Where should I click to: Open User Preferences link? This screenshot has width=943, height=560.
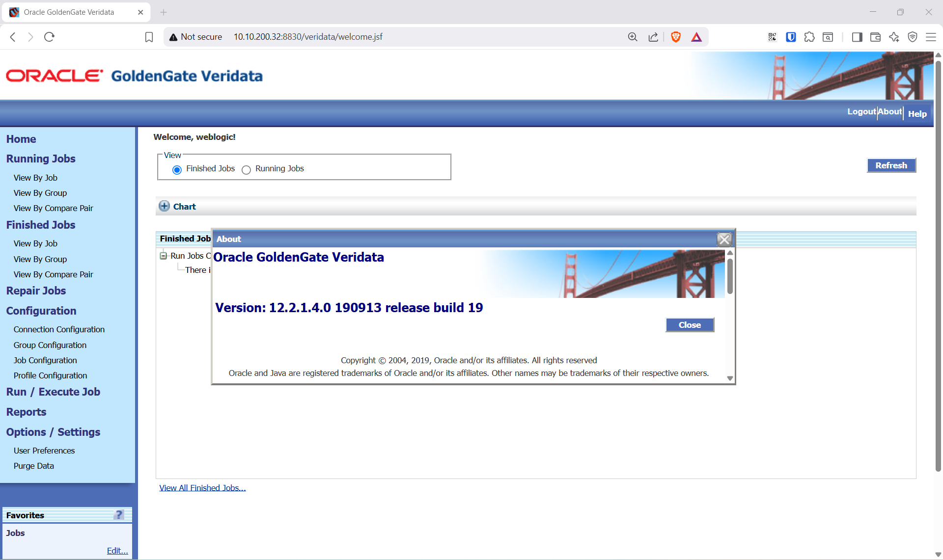pyautogui.click(x=44, y=451)
